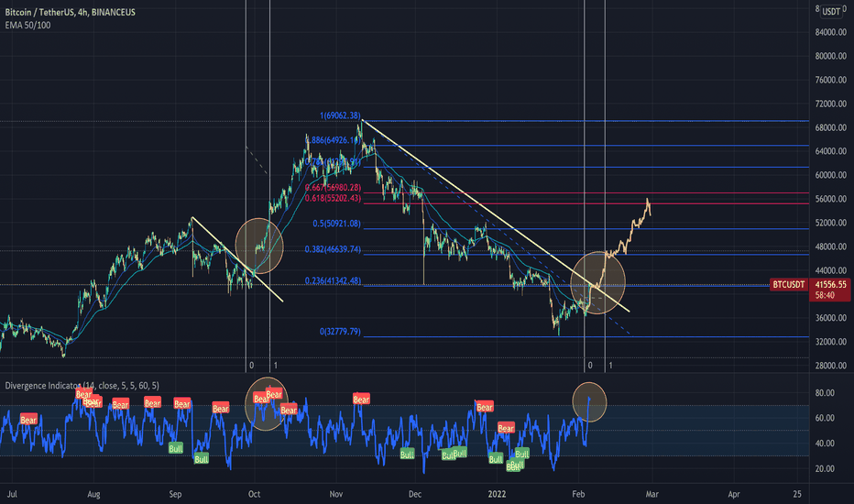Screen dimensions: 854x504
Task: Click the 2022 label on time axis
Action: tap(497, 494)
